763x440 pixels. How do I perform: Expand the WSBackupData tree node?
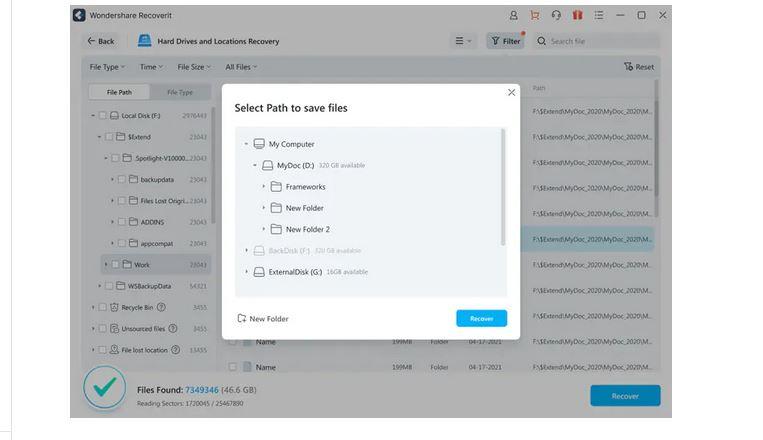[x=100, y=286]
